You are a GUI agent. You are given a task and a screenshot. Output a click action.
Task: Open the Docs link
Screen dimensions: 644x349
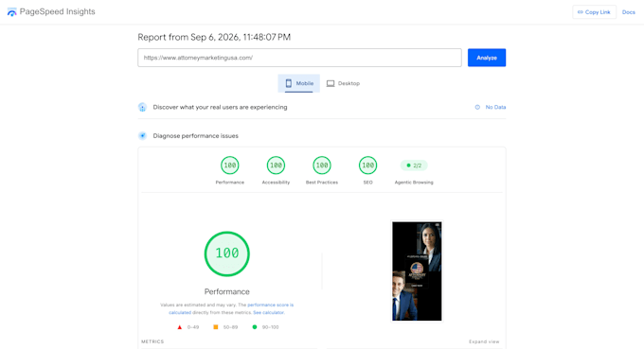(x=629, y=12)
